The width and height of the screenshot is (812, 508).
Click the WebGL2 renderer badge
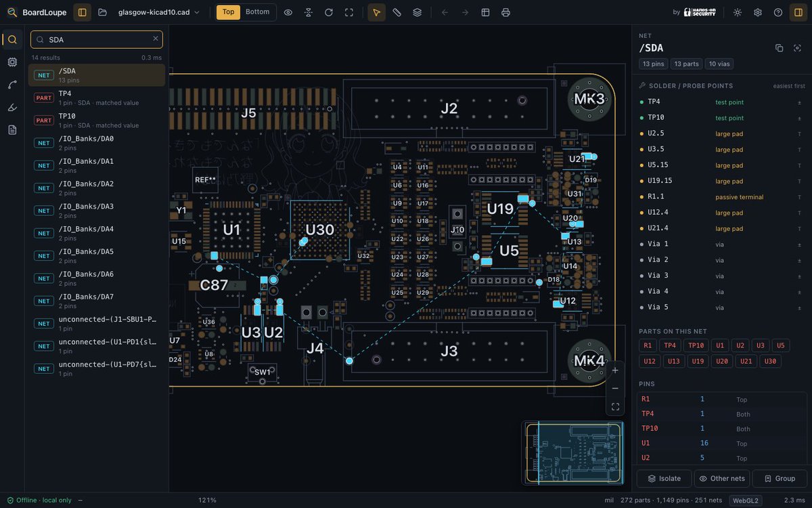pyautogui.click(x=746, y=501)
